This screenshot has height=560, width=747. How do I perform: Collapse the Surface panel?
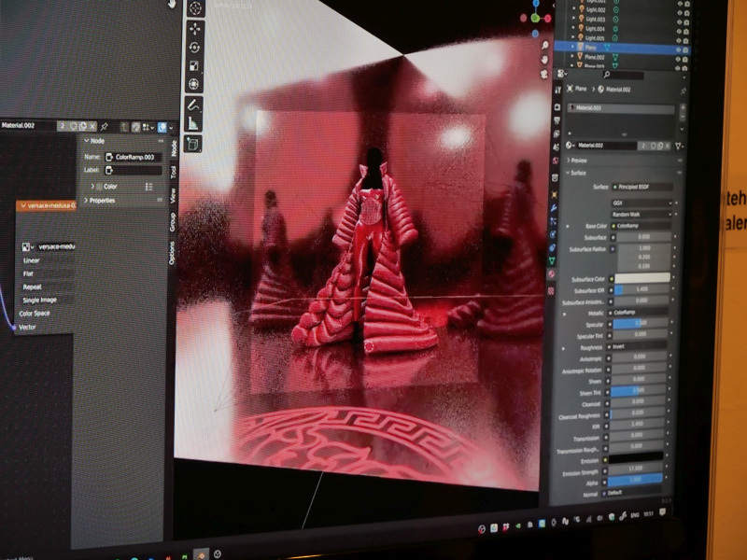577,173
